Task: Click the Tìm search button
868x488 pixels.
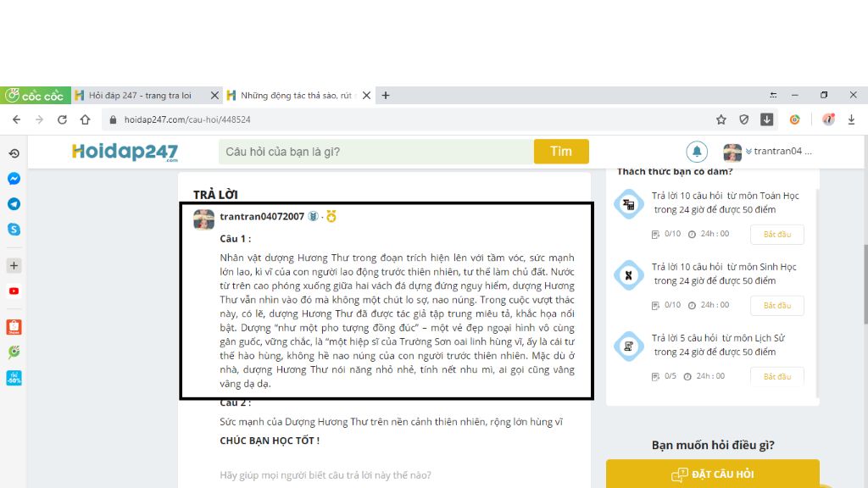Action: pyautogui.click(x=561, y=152)
